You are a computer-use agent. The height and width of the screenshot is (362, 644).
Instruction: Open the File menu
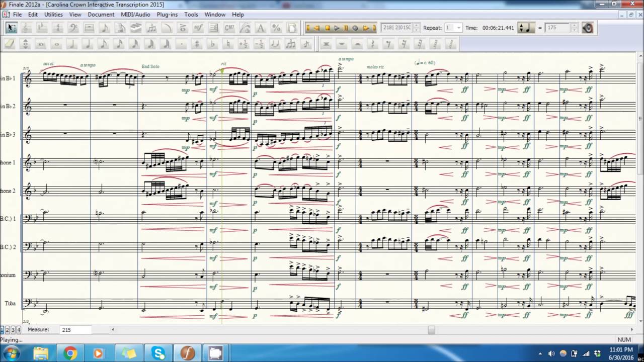[x=17, y=15]
